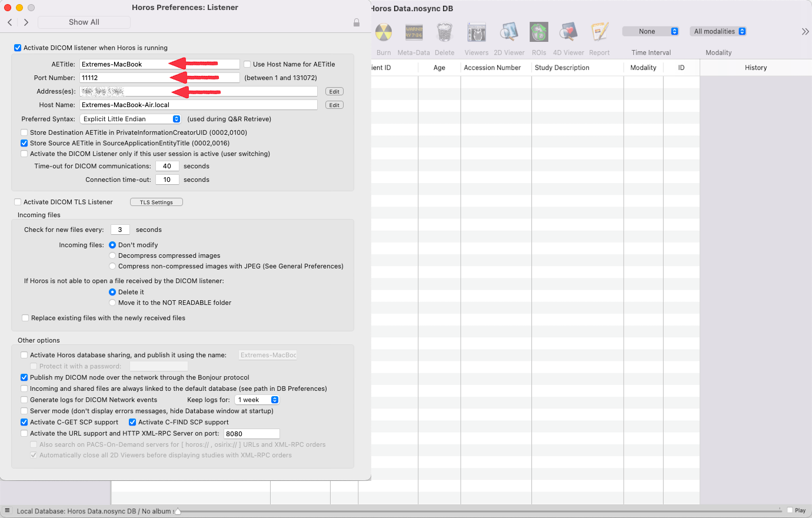Open the Preferred Syntax dropdown

[131, 118]
